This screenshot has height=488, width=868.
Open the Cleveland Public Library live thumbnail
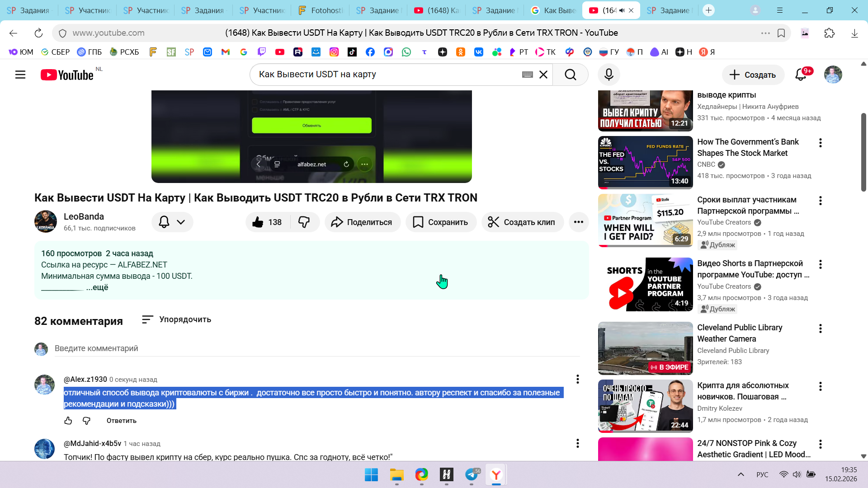click(x=645, y=348)
